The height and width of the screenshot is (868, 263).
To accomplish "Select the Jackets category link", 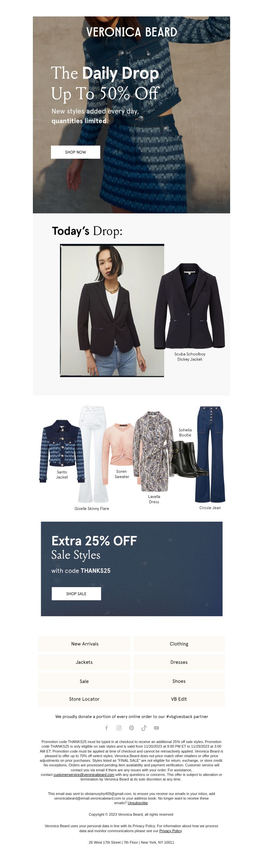I will tap(84, 662).
